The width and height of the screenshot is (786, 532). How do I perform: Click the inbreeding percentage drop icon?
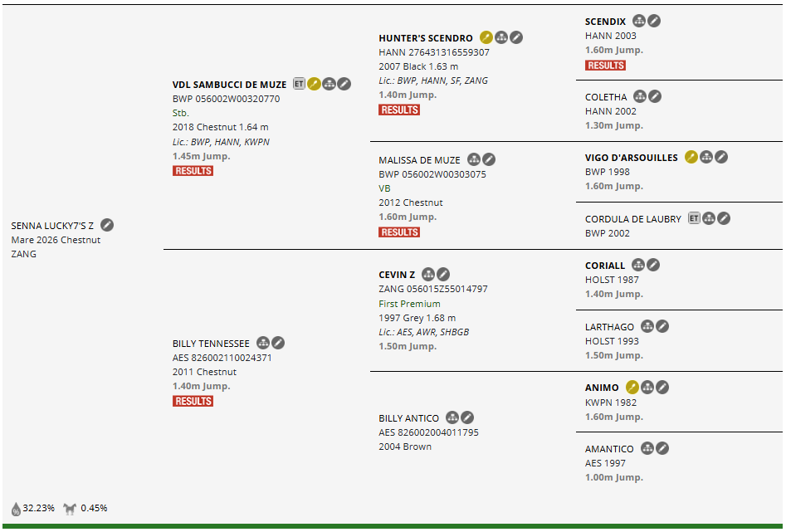click(16, 508)
